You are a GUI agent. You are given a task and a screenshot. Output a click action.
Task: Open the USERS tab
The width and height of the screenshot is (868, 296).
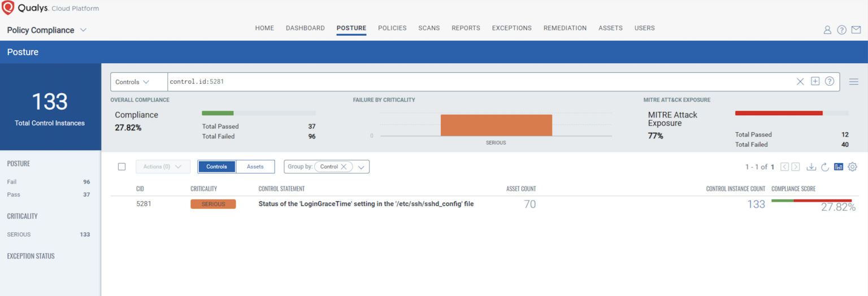[x=645, y=28]
